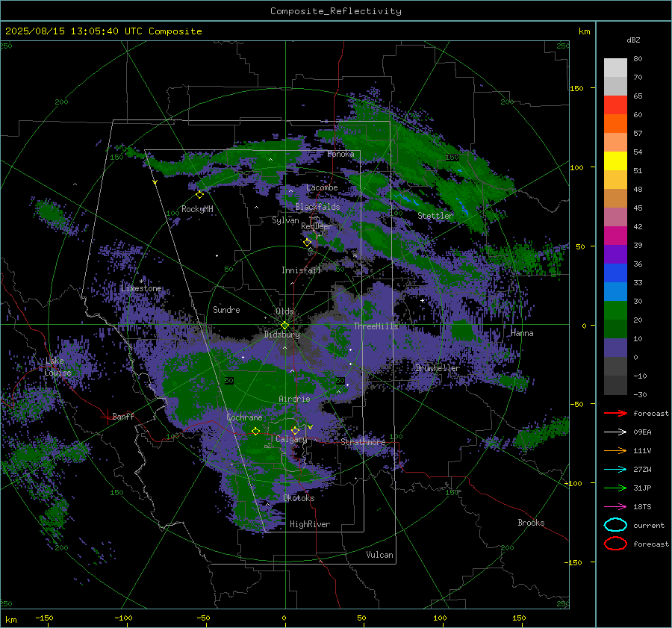
Task: Click the cyan 'current' ellipse icon
Action: pyautogui.click(x=615, y=525)
